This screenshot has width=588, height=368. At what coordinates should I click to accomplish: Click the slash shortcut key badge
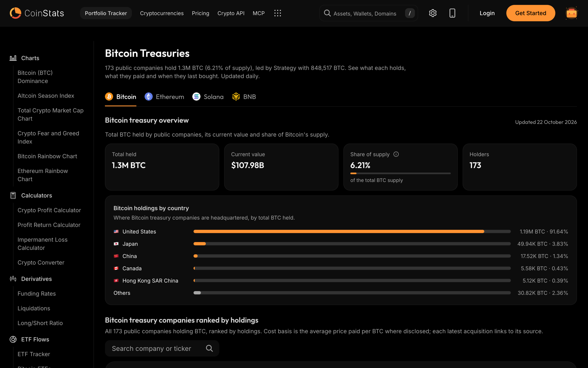tap(410, 13)
